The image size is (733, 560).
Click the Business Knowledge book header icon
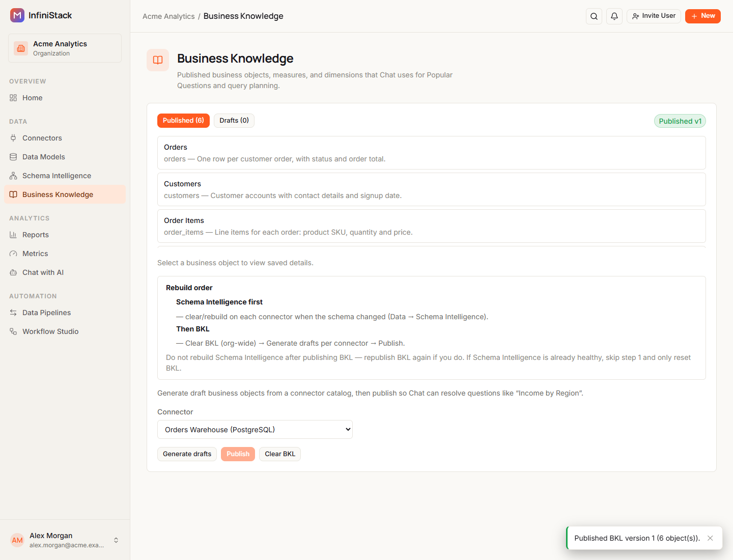click(158, 60)
